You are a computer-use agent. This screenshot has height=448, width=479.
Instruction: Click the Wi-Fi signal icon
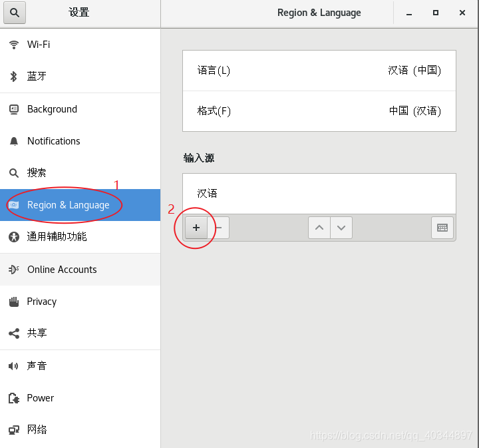click(x=14, y=45)
